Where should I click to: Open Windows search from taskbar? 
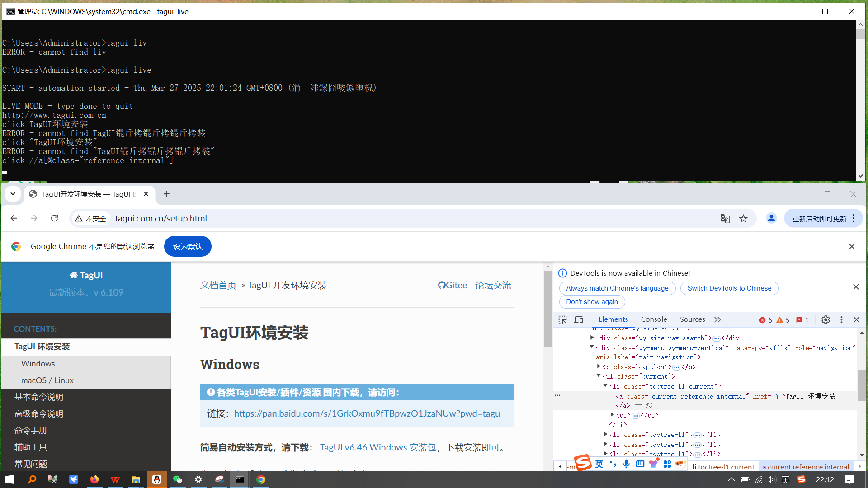point(32,479)
